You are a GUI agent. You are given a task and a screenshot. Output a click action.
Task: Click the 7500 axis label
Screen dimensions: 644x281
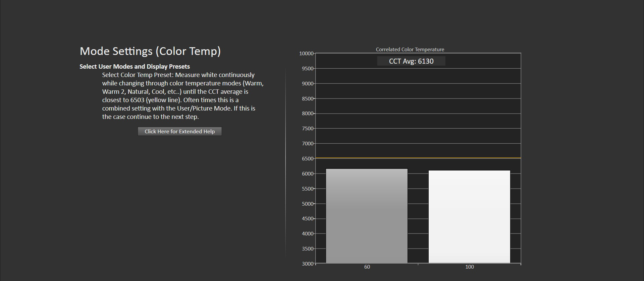pos(307,129)
